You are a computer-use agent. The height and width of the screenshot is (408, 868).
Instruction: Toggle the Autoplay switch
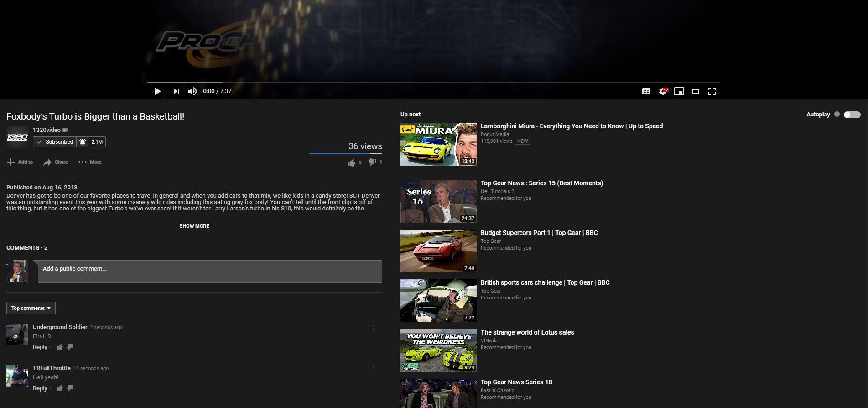tap(852, 115)
